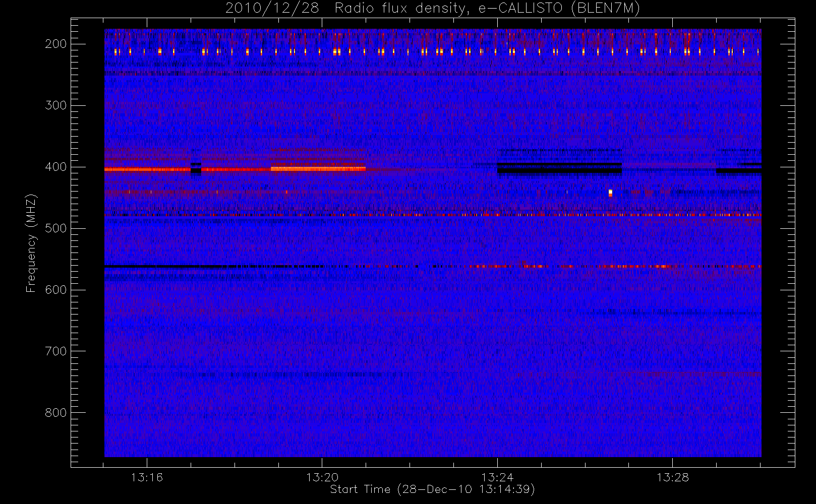Click the 800 frequency tick label
This screenshot has height=504, width=816.
[55, 413]
